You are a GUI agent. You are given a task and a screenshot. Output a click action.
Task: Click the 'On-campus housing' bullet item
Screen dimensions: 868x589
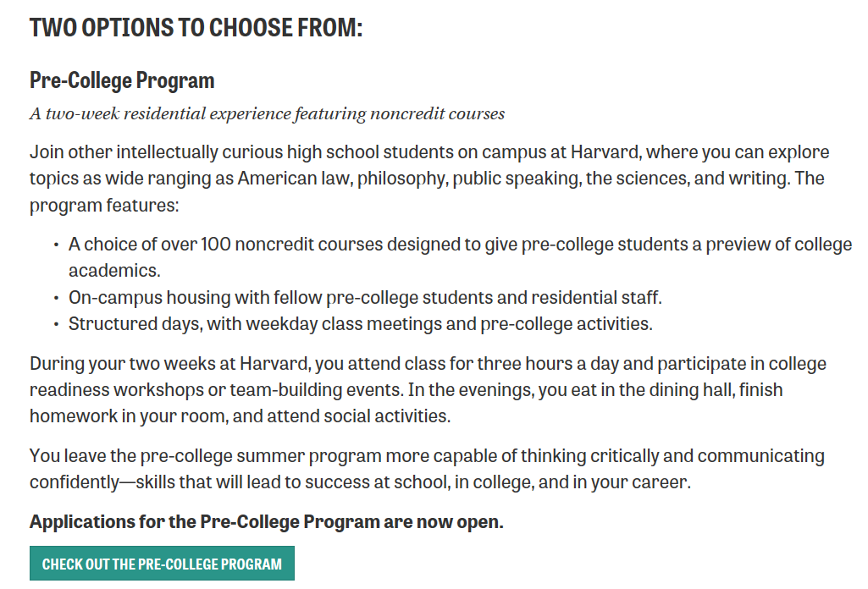click(365, 298)
